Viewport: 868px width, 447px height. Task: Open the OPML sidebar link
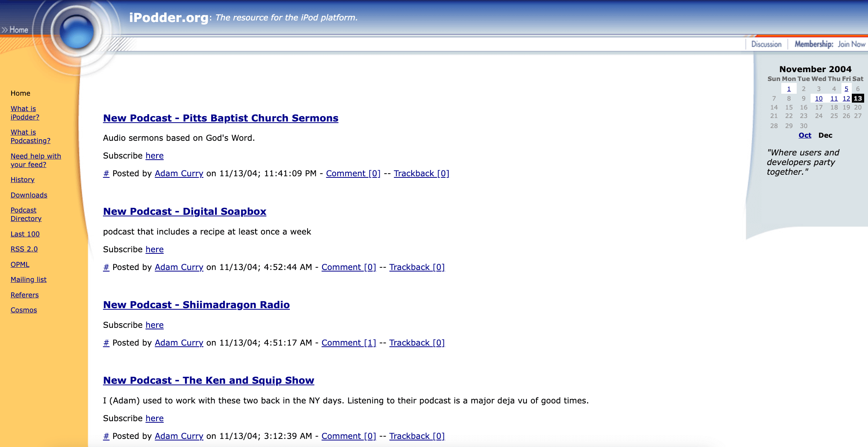tap(20, 265)
